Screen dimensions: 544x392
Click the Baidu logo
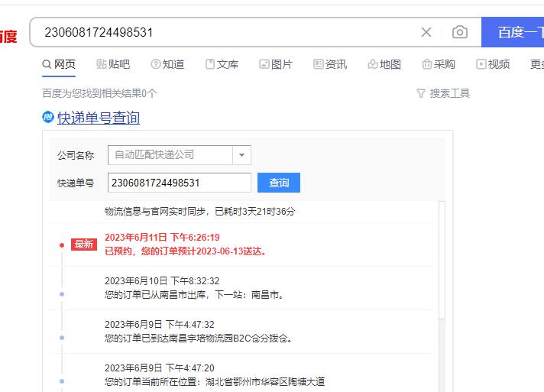[8, 36]
